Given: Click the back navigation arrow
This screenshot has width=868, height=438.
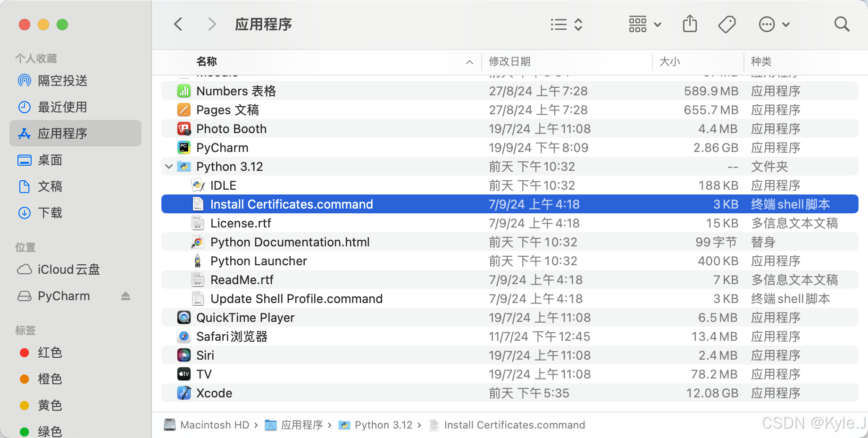Looking at the screenshot, I should tap(178, 24).
